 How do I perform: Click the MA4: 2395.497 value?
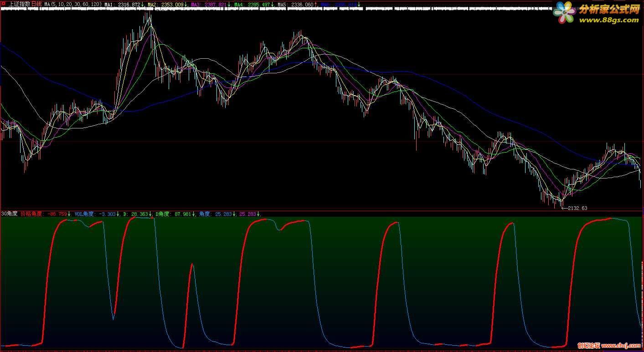pyautogui.click(x=253, y=5)
